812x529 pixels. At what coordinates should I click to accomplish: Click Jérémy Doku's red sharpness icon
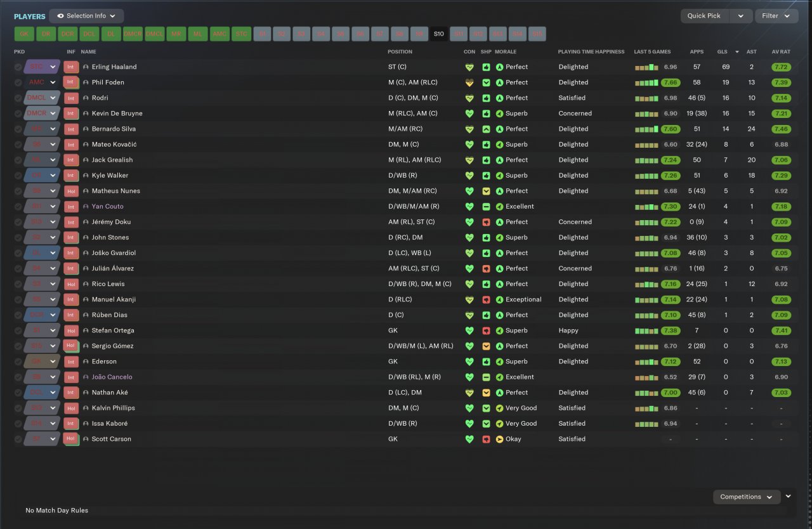tap(486, 222)
